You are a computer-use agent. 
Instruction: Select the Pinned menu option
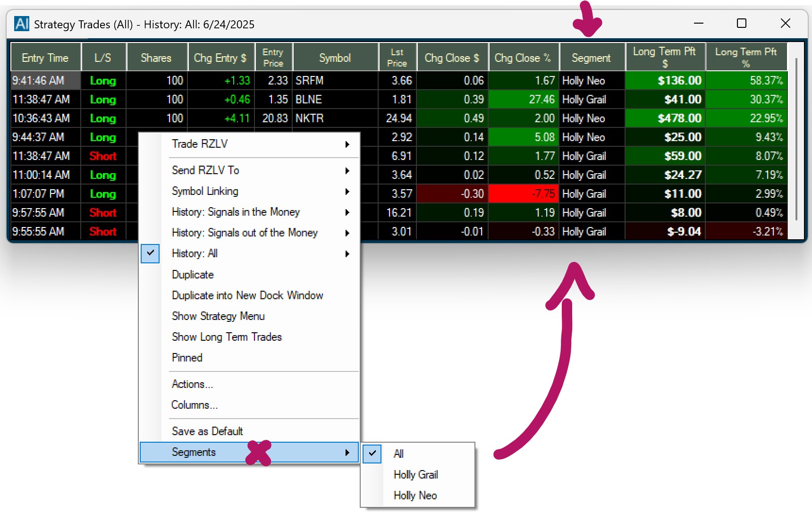pyautogui.click(x=249, y=358)
